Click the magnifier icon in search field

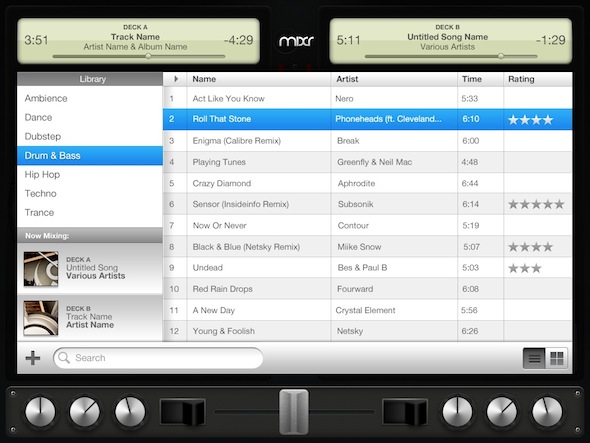click(64, 358)
